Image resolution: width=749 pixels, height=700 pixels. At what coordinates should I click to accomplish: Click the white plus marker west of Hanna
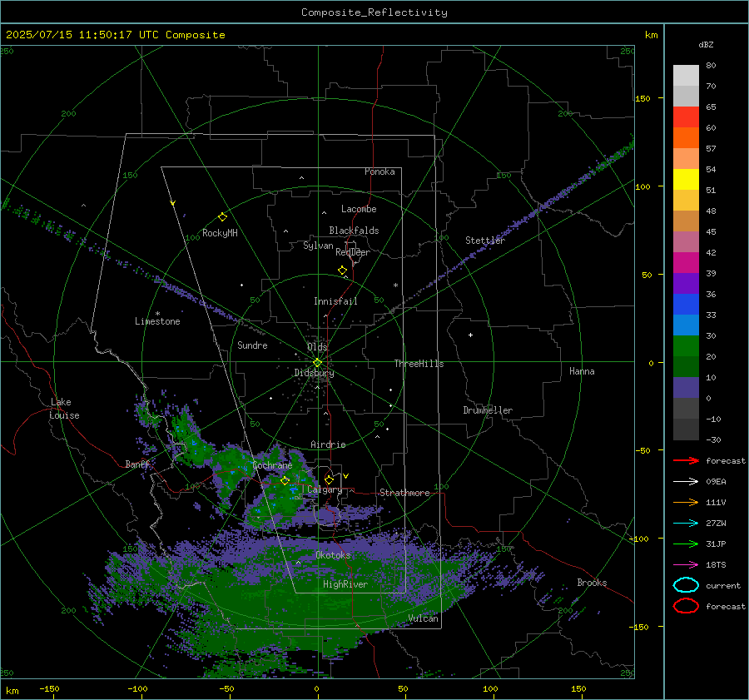coord(470,335)
